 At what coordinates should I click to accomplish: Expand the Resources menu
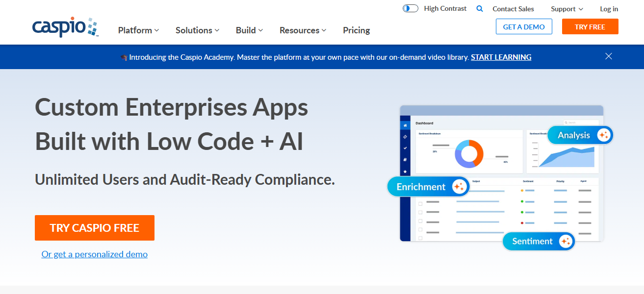click(x=303, y=30)
